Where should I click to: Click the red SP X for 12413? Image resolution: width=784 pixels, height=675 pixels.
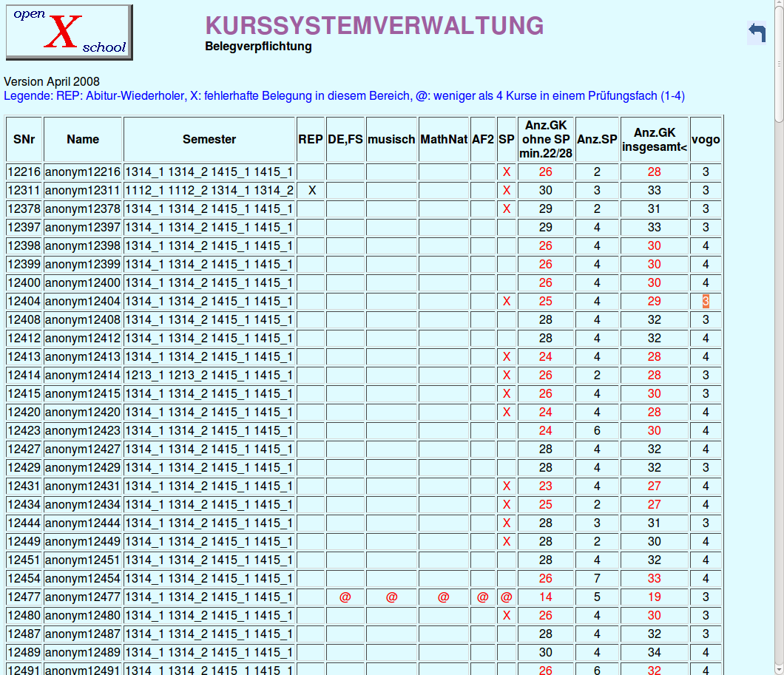click(x=507, y=357)
